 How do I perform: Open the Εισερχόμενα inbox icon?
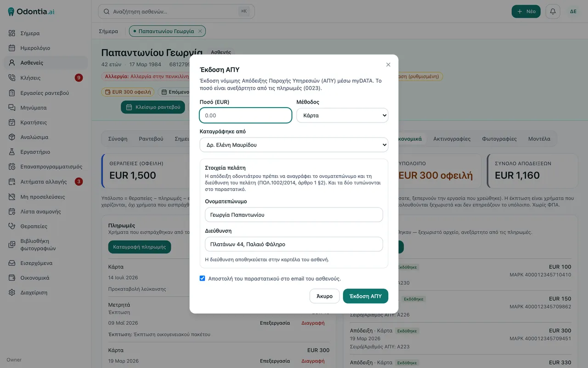(x=12, y=263)
